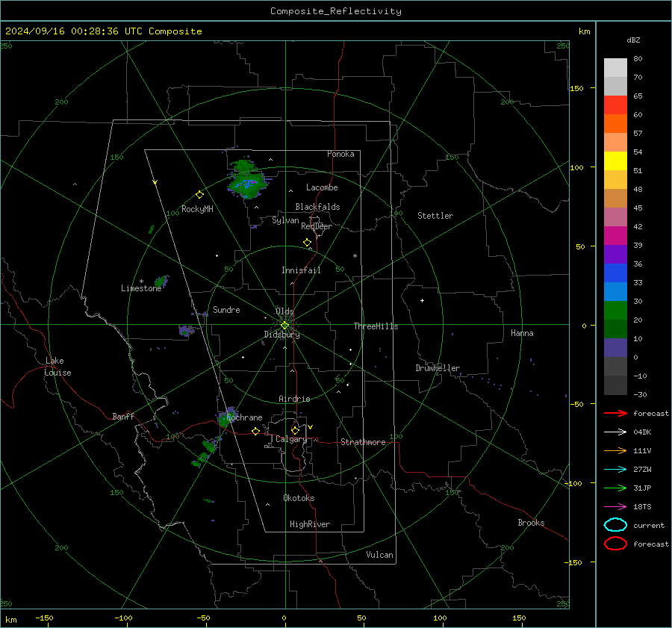
Task: Select the orange 111V arrow icon
Action: pyautogui.click(x=615, y=450)
